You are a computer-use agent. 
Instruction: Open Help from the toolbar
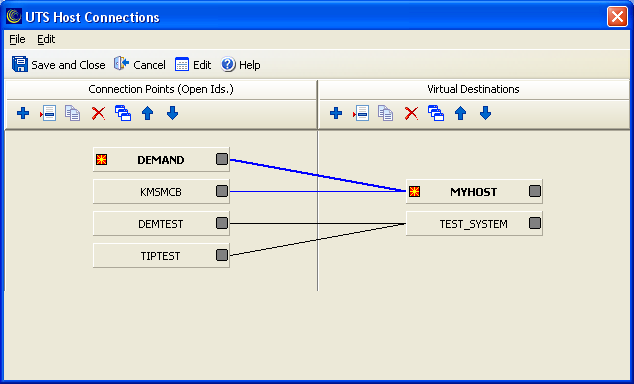point(241,65)
